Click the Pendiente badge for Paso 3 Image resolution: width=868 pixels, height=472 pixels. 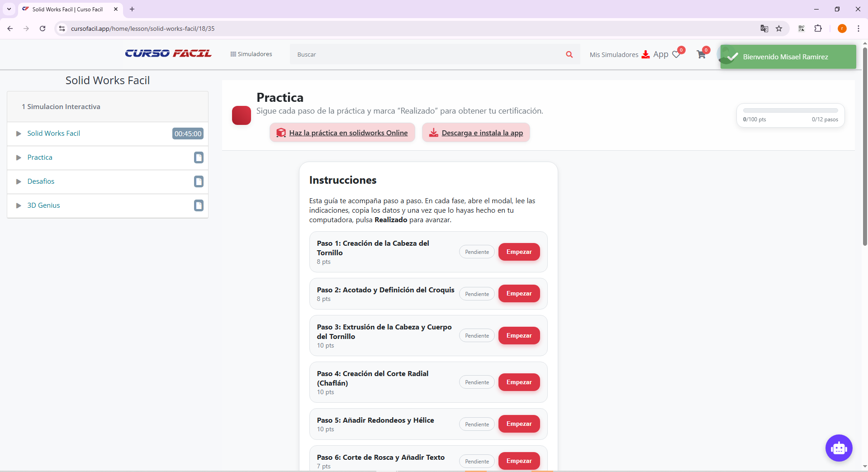(477, 336)
